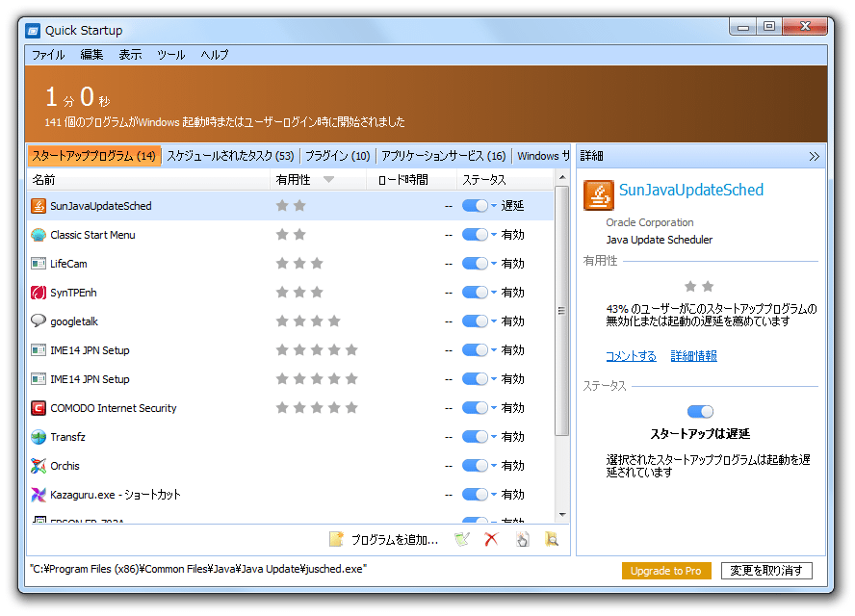855x616 pixels.
Task: Click the large Java icon in the details panel
Action: tap(599, 195)
